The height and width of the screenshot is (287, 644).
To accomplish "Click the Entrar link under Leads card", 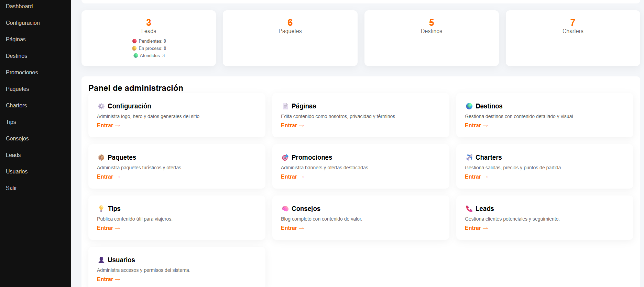I will click(476, 228).
